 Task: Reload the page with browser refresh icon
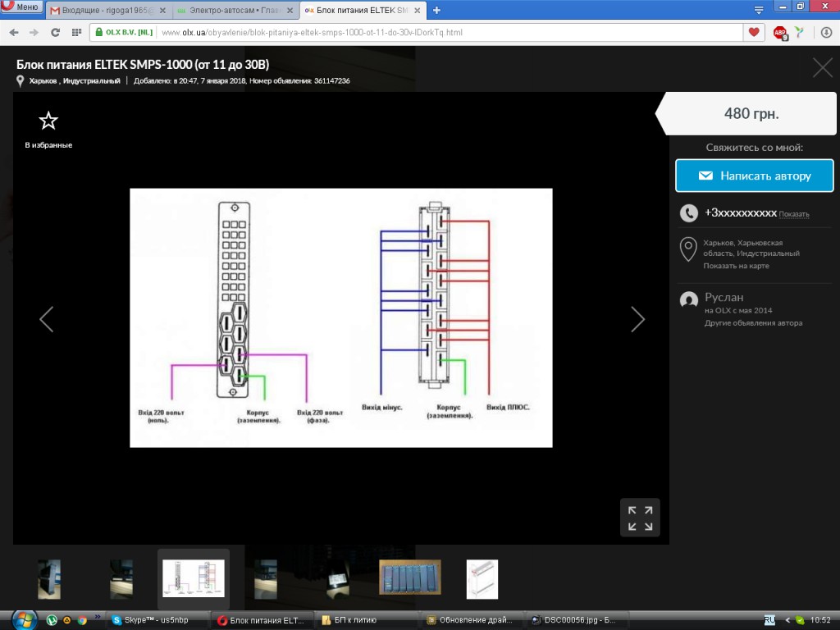coord(55,32)
